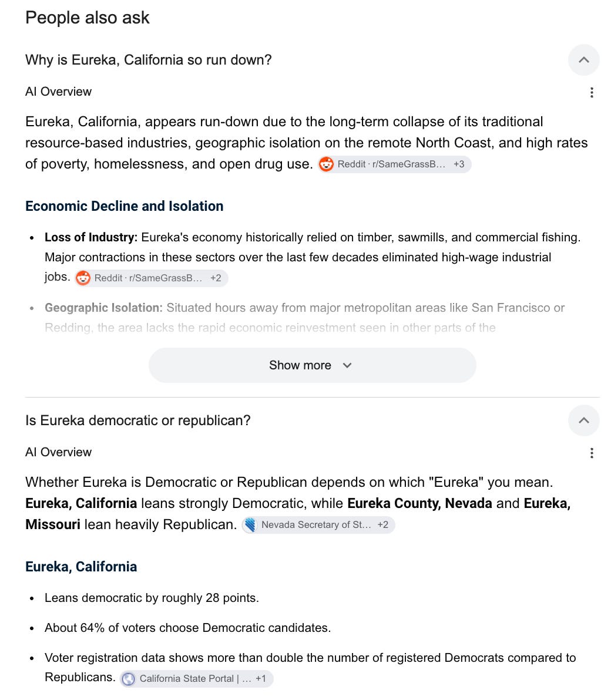
Task: Open the three-dot menu of second AI Overview
Action: coord(592,453)
